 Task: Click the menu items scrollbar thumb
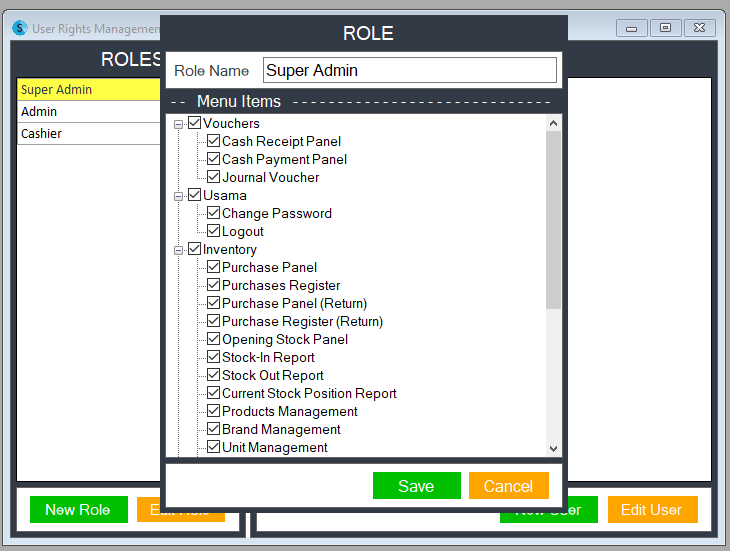coord(553,220)
